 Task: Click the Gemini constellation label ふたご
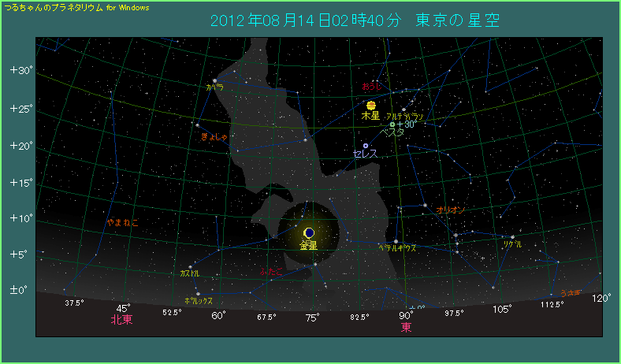[x=270, y=270]
